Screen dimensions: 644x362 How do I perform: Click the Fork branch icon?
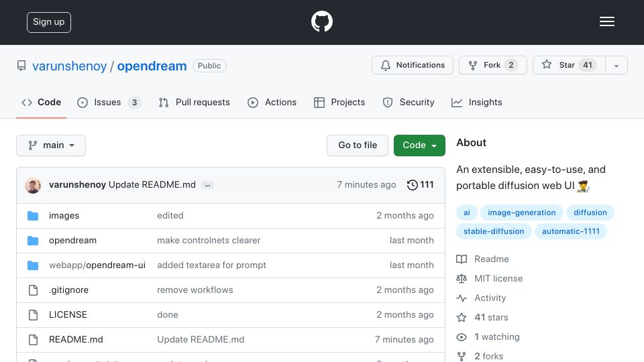(473, 65)
